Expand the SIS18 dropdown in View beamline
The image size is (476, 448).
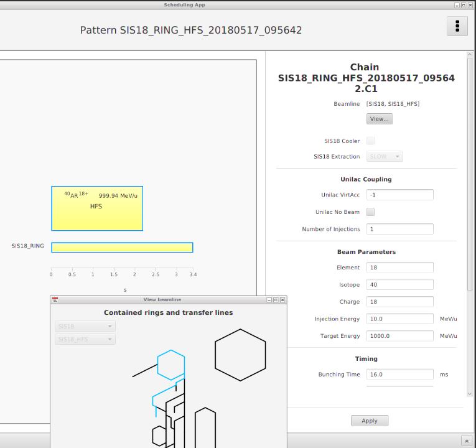coord(85,326)
